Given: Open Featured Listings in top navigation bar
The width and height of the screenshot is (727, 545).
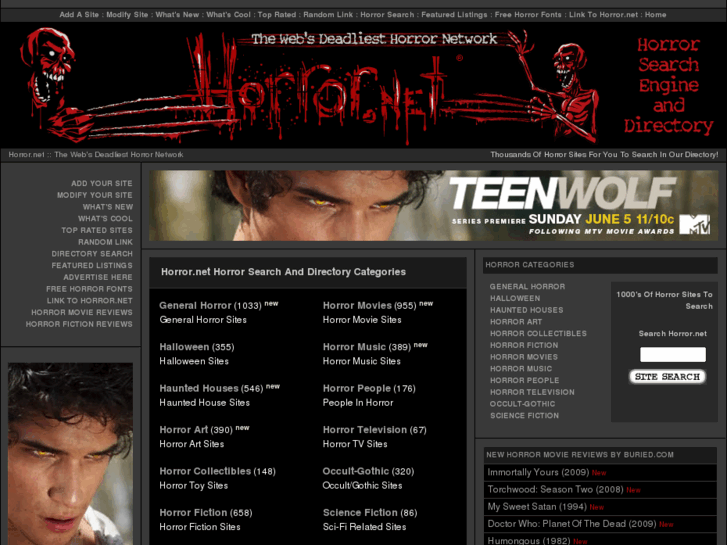Looking at the screenshot, I should 454,15.
